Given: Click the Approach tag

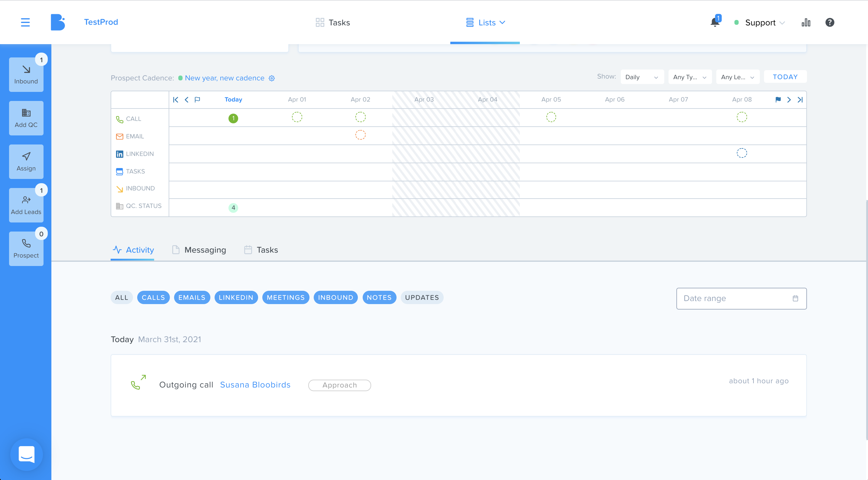Looking at the screenshot, I should tap(339, 385).
